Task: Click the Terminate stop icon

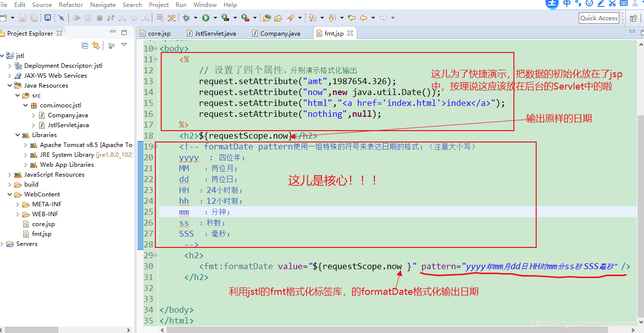Action: (x=99, y=18)
